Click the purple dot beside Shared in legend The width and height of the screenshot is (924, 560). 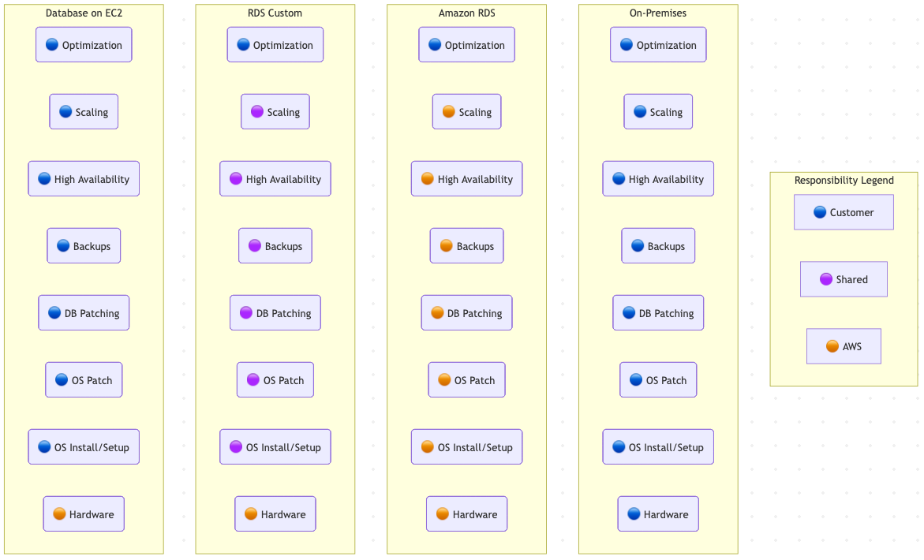[826, 279]
